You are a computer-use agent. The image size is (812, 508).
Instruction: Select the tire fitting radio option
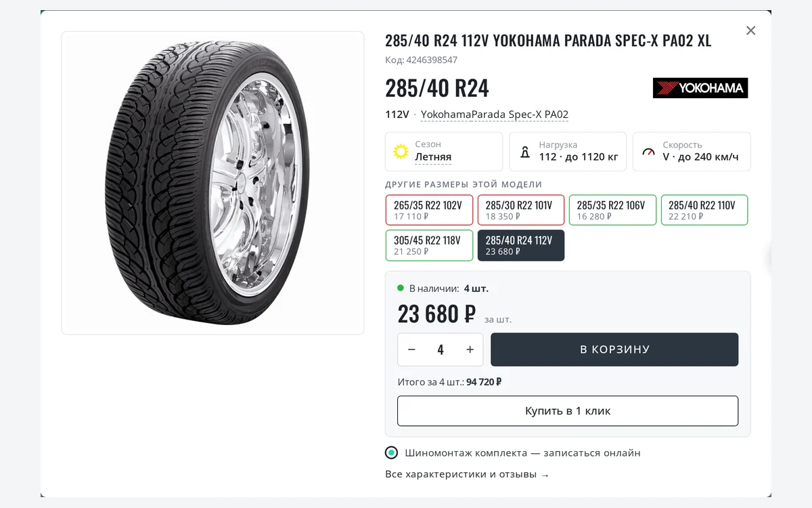pyautogui.click(x=391, y=452)
